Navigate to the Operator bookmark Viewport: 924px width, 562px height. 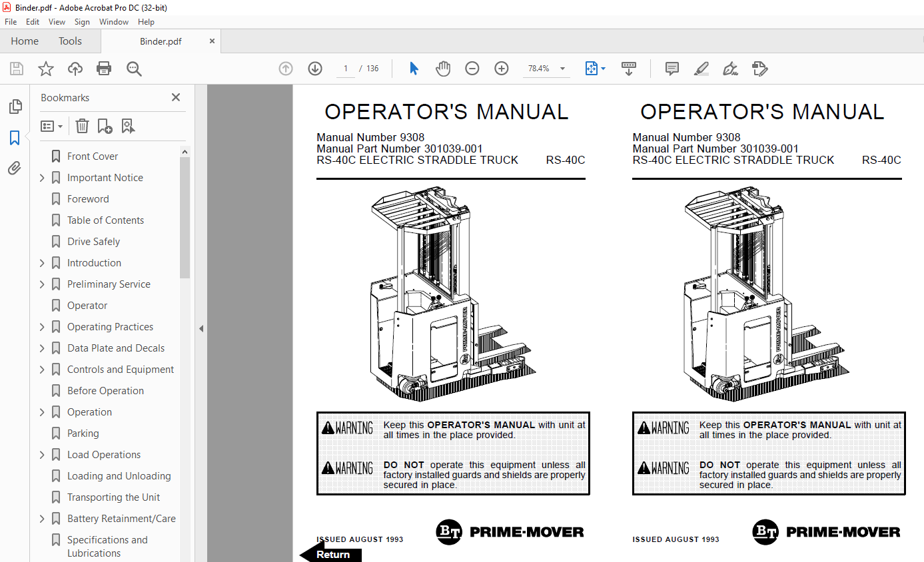(x=87, y=306)
